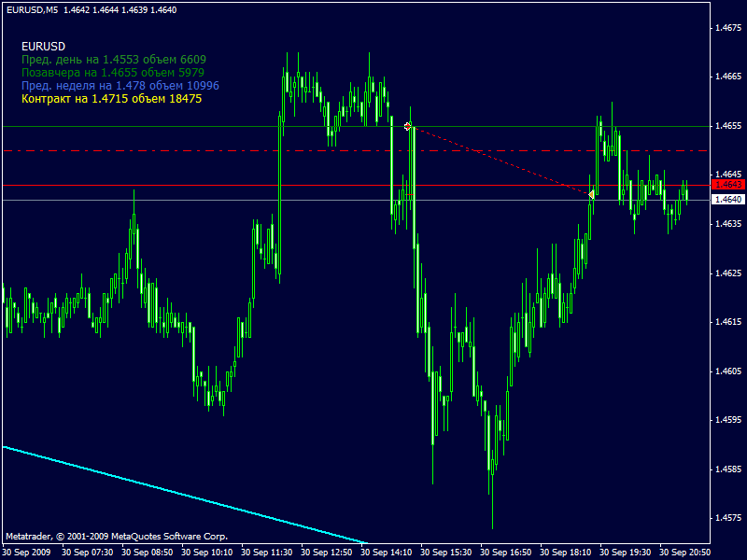The height and width of the screenshot is (560, 747).
Task: Click the orange order close arrow marker
Action: 591,194
